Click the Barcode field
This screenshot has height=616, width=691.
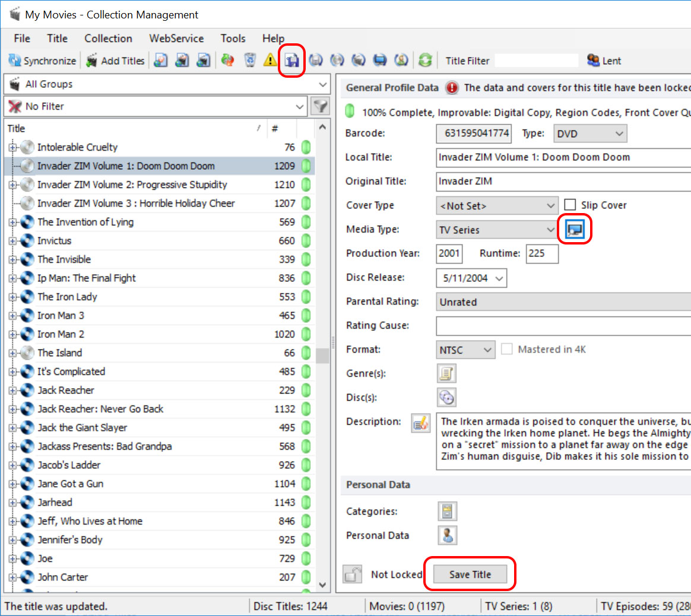tap(474, 134)
